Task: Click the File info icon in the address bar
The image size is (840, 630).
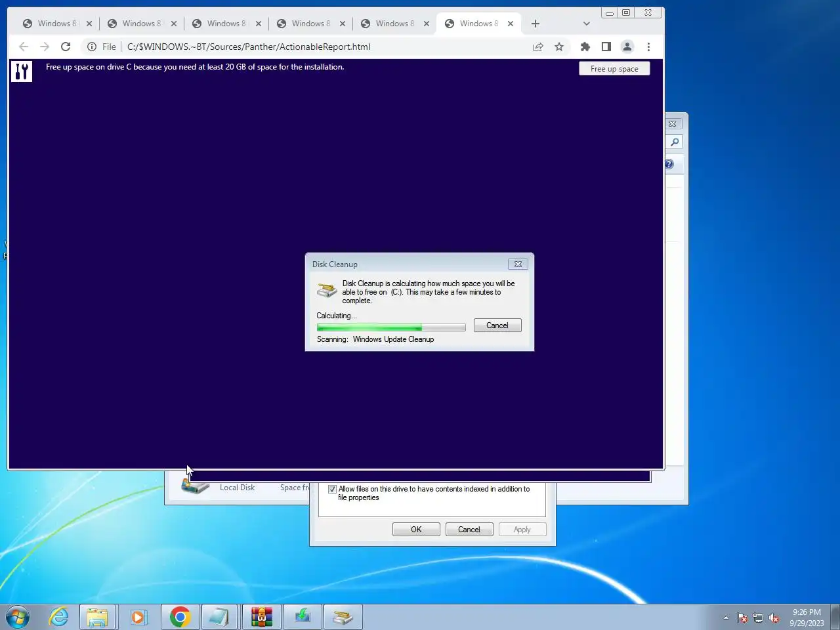Action: pyautogui.click(x=92, y=47)
